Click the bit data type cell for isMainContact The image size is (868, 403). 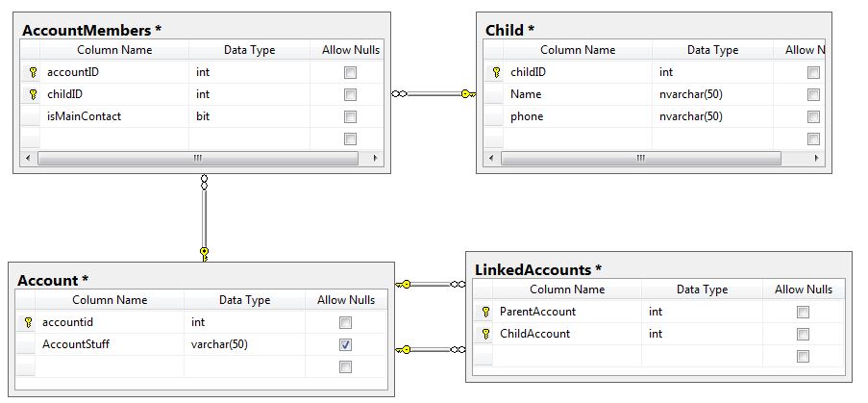(250, 116)
